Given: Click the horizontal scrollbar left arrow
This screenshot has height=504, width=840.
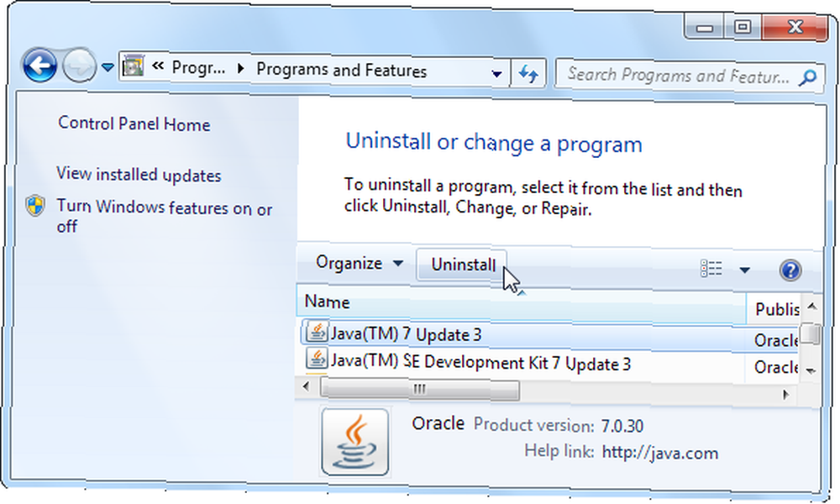Looking at the screenshot, I should (306, 386).
